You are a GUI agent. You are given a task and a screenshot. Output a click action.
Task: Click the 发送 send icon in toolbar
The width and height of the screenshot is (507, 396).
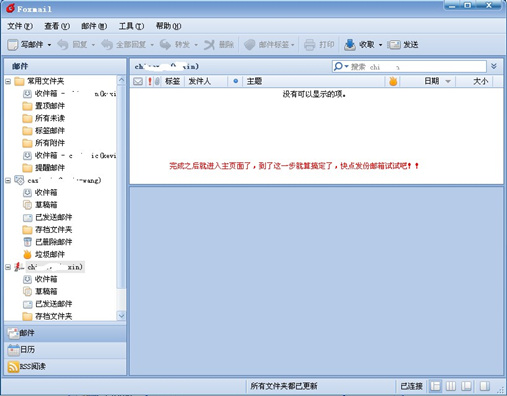click(394, 45)
